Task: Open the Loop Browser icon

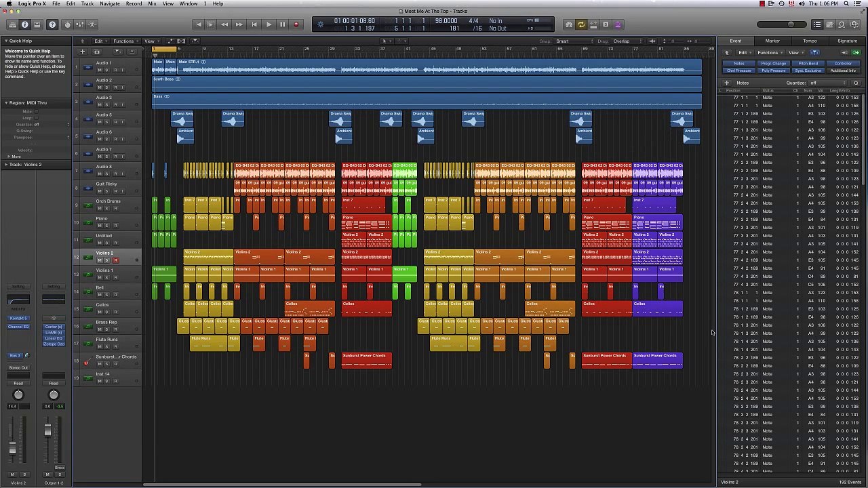Action: (842, 24)
